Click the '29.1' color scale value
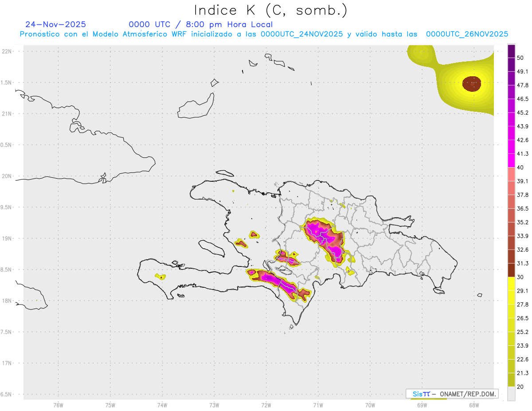This screenshot has height=411, width=532. [523, 291]
